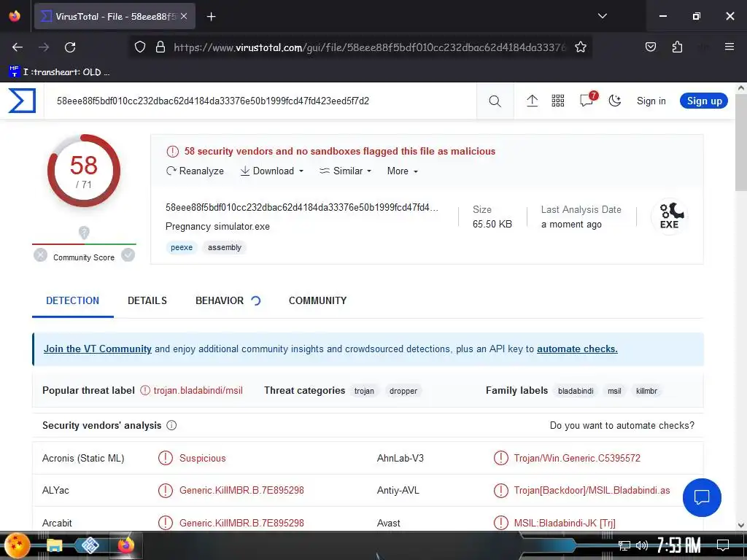Click the hash search input field
This screenshot has width=747, height=560.
point(260,101)
